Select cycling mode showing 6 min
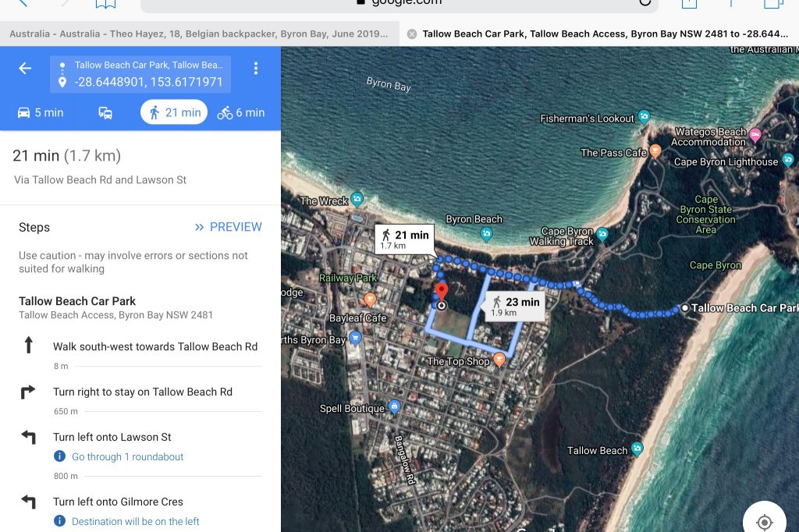 coord(241,112)
